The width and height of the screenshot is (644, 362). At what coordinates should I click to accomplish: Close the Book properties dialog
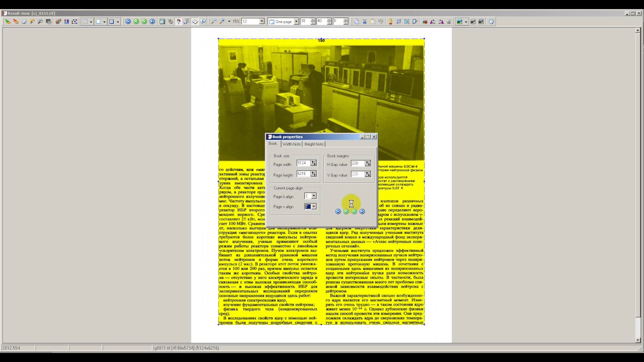pyautogui.click(x=374, y=137)
